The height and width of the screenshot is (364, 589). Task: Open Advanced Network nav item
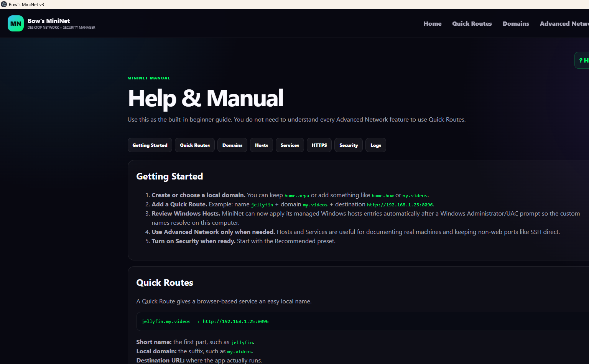point(564,23)
